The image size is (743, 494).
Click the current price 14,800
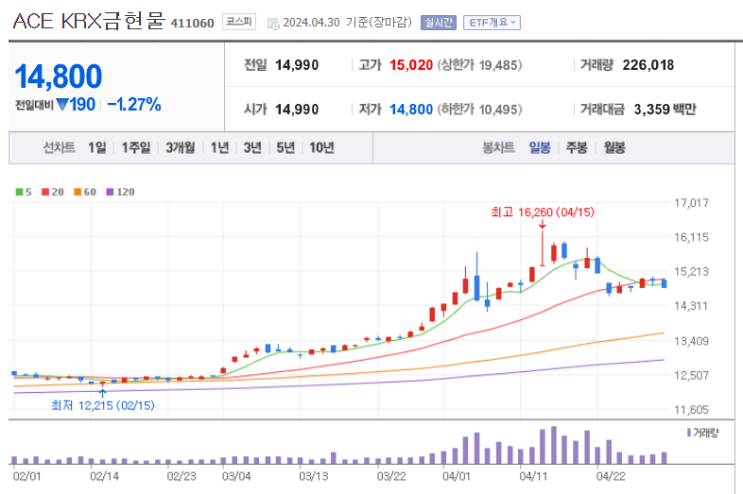click(58, 76)
